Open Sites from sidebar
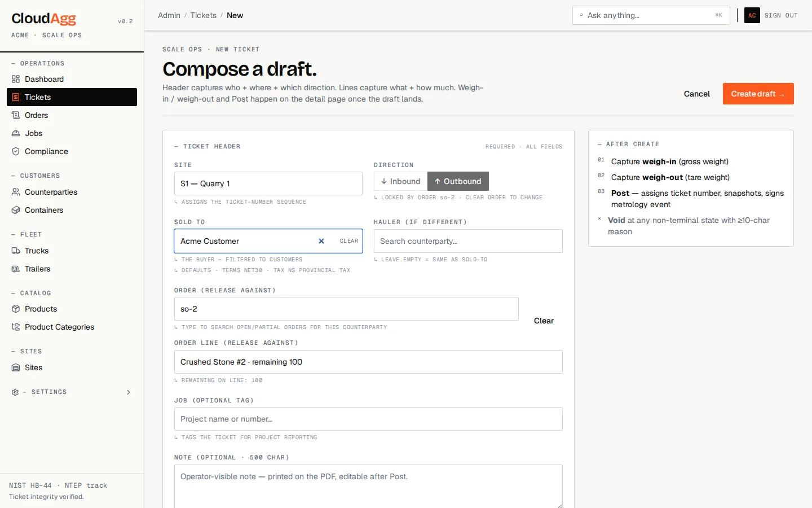 tap(72, 367)
